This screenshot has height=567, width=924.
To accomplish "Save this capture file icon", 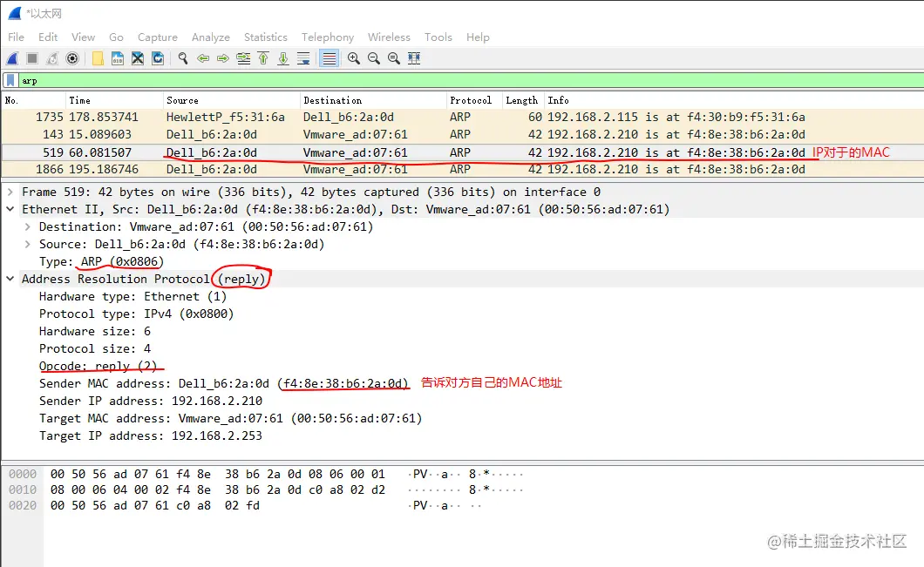I will tap(118, 58).
